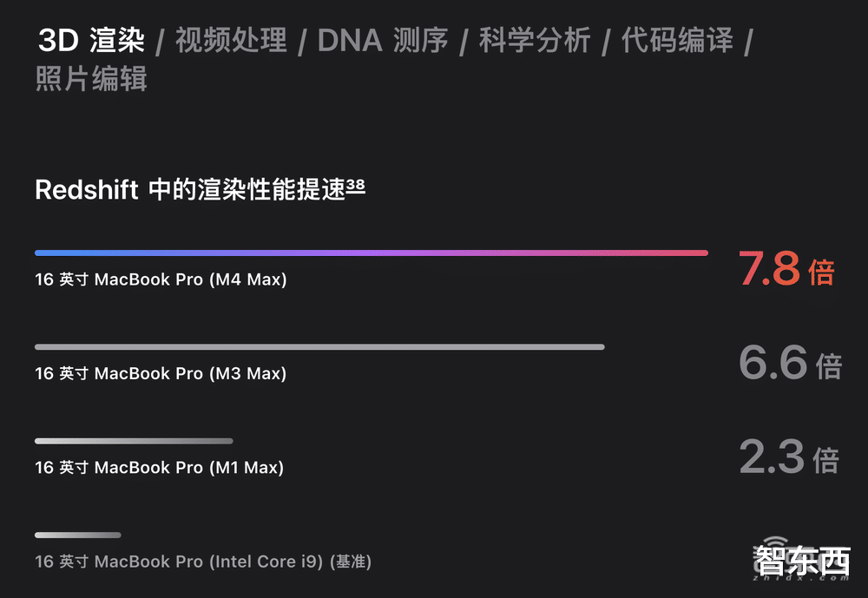This screenshot has height=598, width=868.
Task: Click the 2.3 倍 value
Action: coord(789,457)
